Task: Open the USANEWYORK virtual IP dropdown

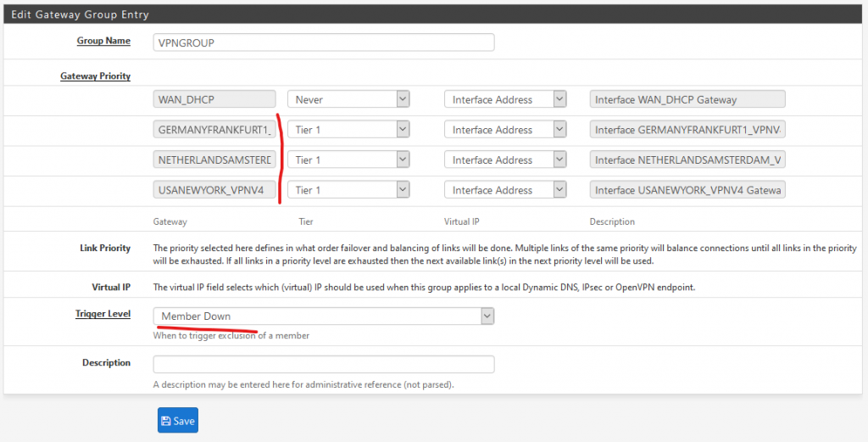Action: point(505,190)
